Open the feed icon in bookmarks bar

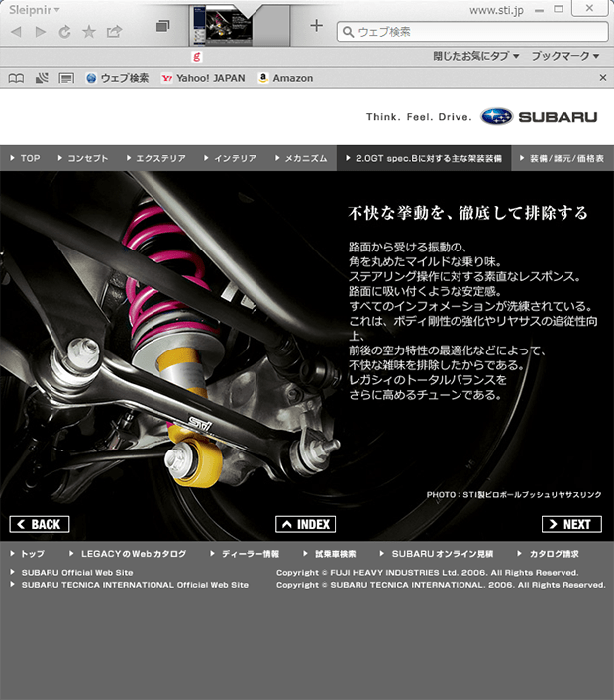pos(42,78)
